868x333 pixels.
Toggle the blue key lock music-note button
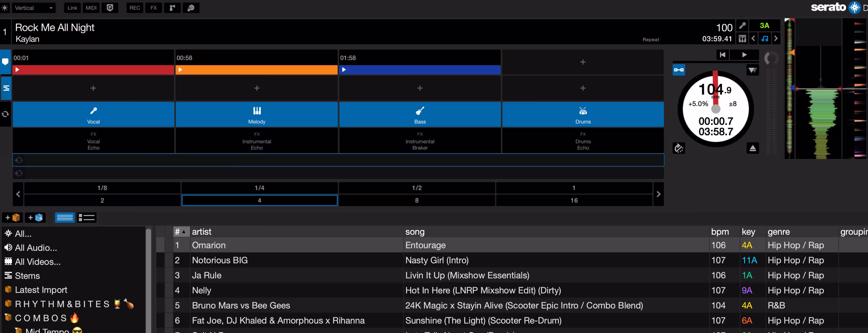click(x=764, y=39)
